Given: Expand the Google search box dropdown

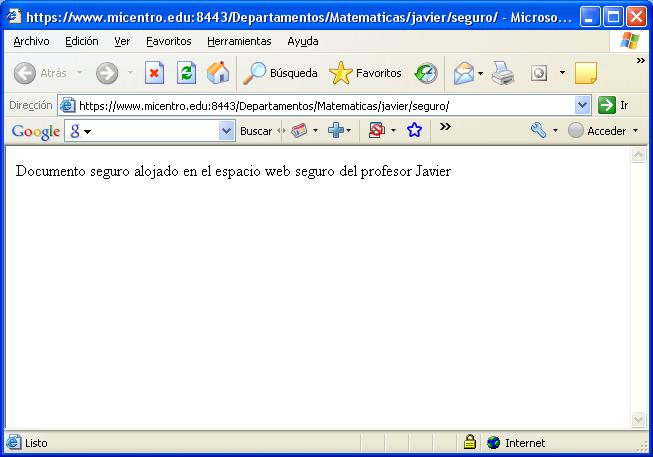Looking at the screenshot, I should 226,131.
